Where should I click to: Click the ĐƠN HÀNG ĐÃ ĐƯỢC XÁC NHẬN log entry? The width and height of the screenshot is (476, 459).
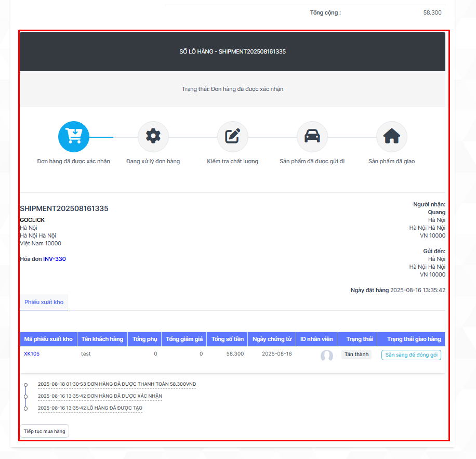pos(100,396)
